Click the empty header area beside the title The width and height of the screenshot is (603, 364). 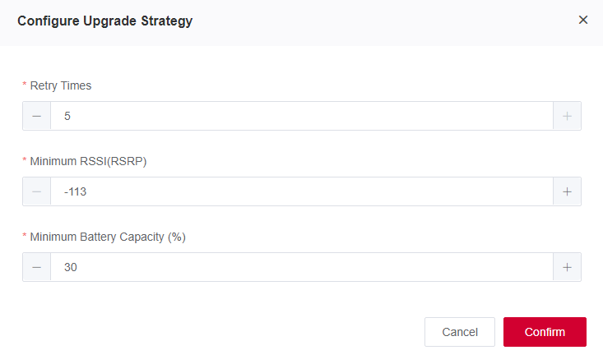tap(384, 21)
